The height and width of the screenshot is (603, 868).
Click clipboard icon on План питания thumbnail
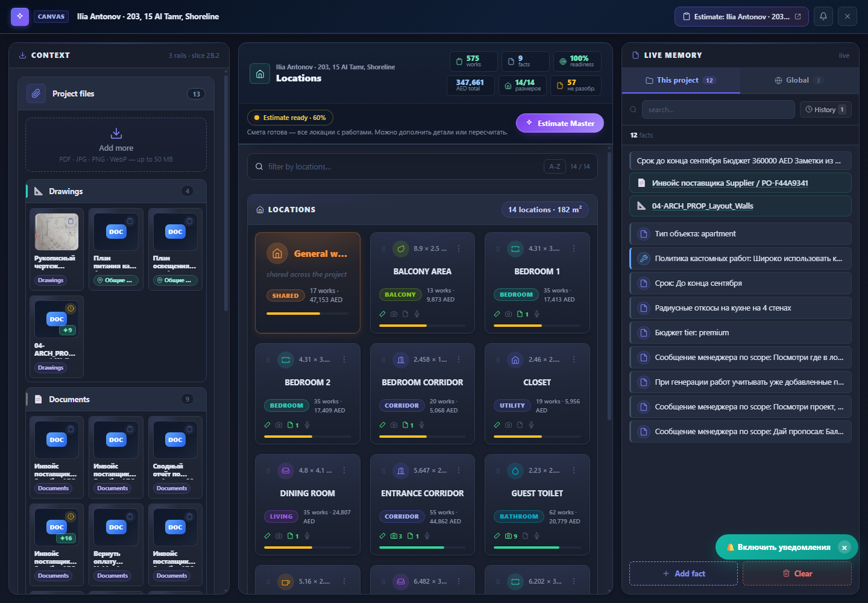click(x=130, y=221)
